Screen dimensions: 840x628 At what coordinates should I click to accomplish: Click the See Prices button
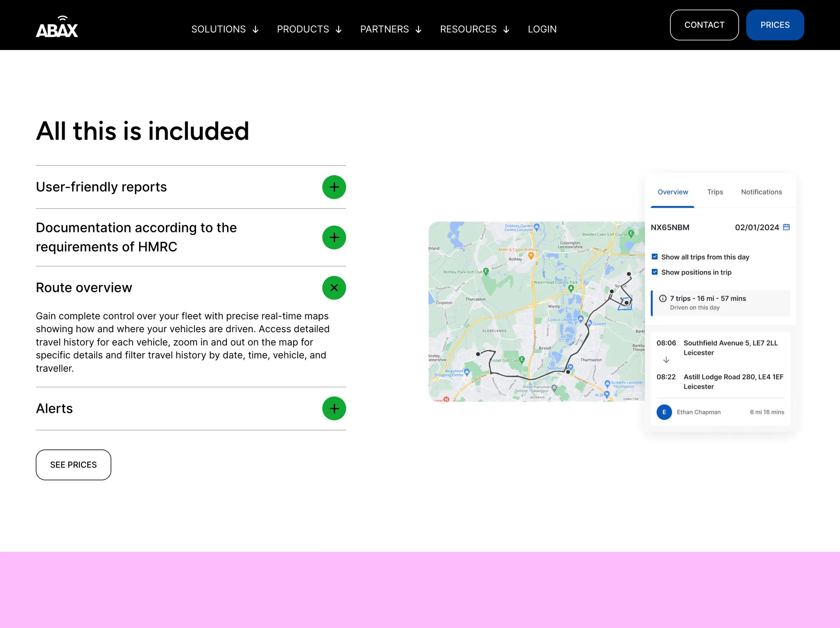[73, 465]
